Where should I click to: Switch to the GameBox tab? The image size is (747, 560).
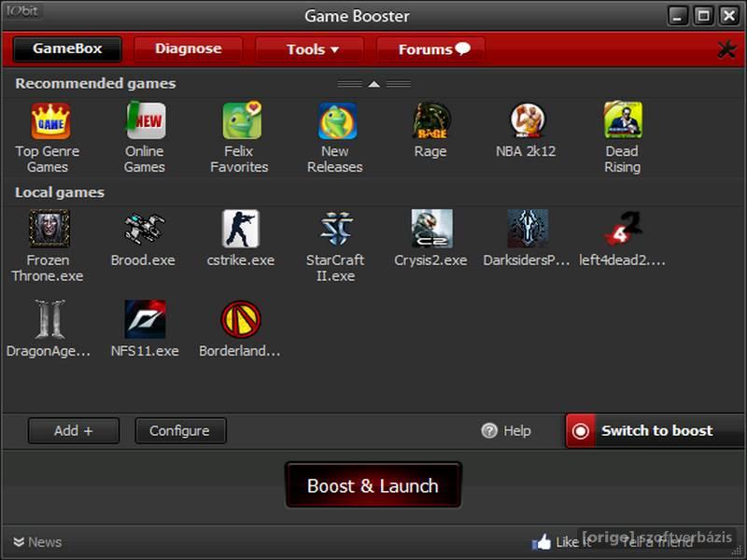[x=67, y=49]
